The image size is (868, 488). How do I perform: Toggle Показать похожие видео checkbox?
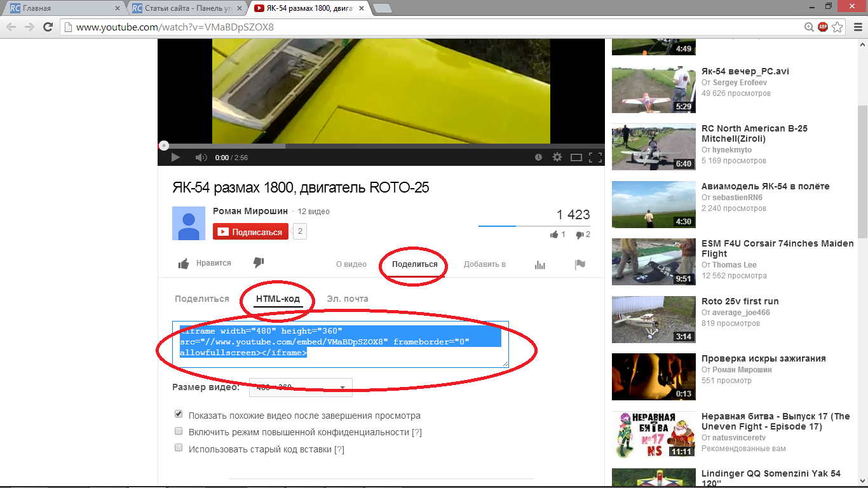tap(179, 414)
